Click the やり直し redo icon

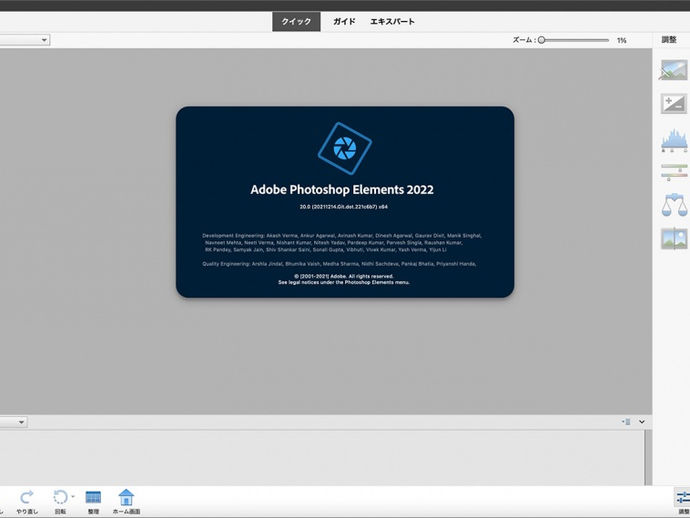tap(27, 497)
